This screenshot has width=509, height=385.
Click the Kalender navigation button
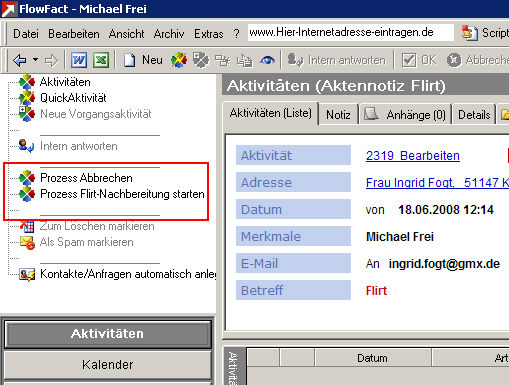coord(107,365)
